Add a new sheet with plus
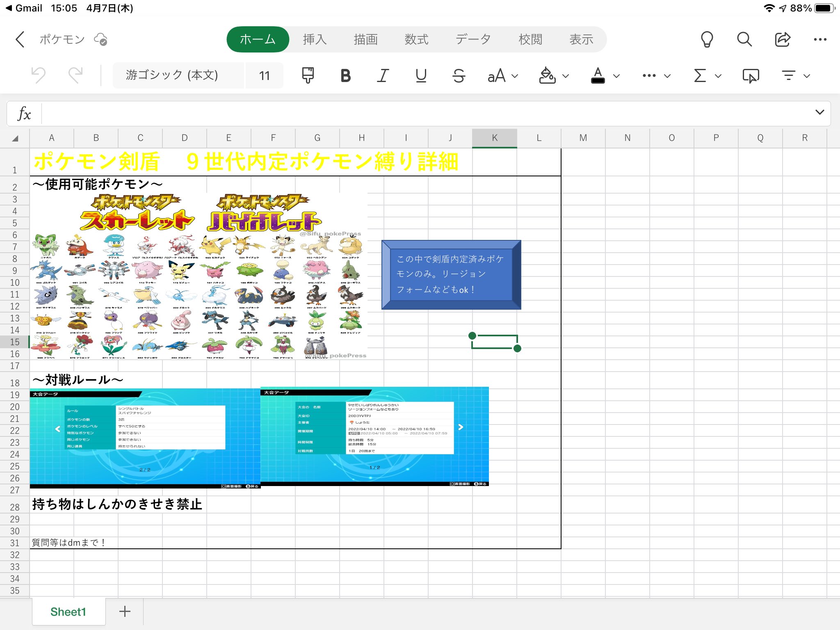The height and width of the screenshot is (630, 840). click(x=125, y=612)
